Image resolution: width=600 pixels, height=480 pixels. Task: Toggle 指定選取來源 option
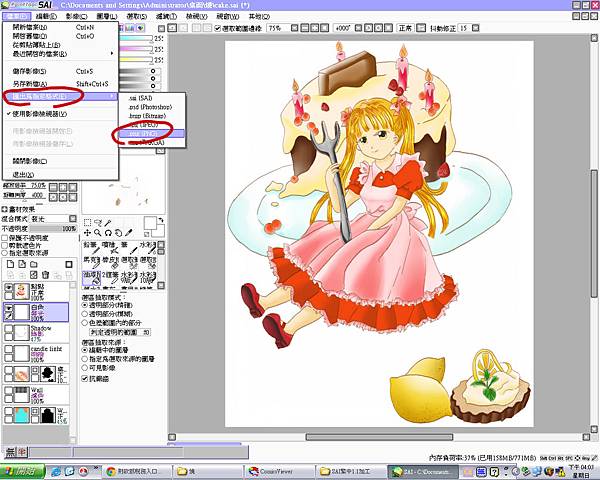5,253
